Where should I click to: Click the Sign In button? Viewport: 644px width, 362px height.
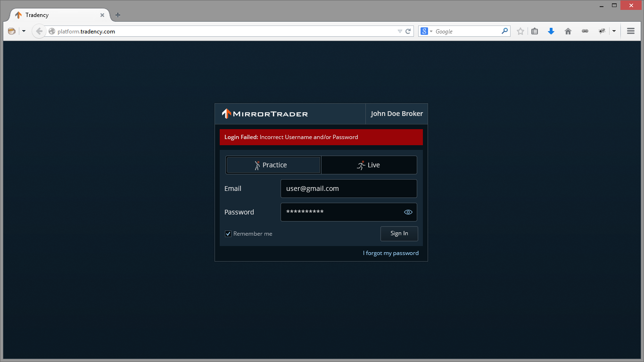pyautogui.click(x=399, y=233)
